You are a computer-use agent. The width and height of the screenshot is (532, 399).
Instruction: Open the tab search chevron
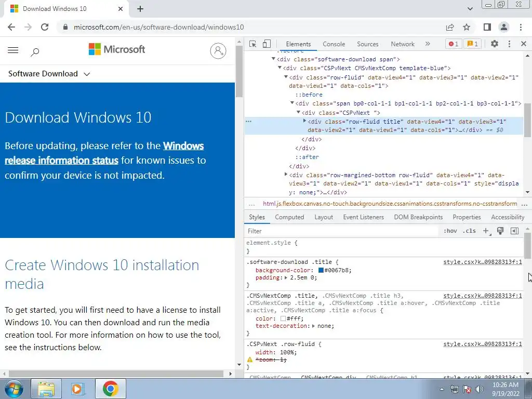coord(470,9)
